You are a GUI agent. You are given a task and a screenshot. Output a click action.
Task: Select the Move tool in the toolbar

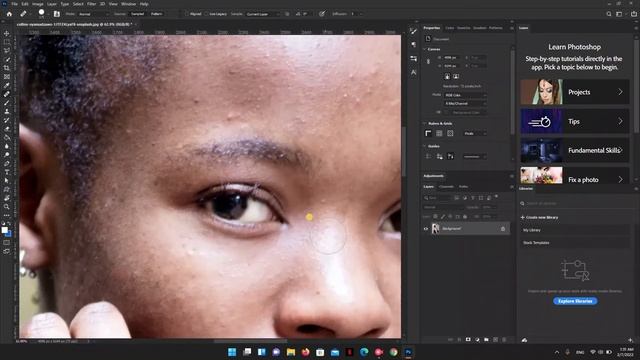(x=7, y=33)
